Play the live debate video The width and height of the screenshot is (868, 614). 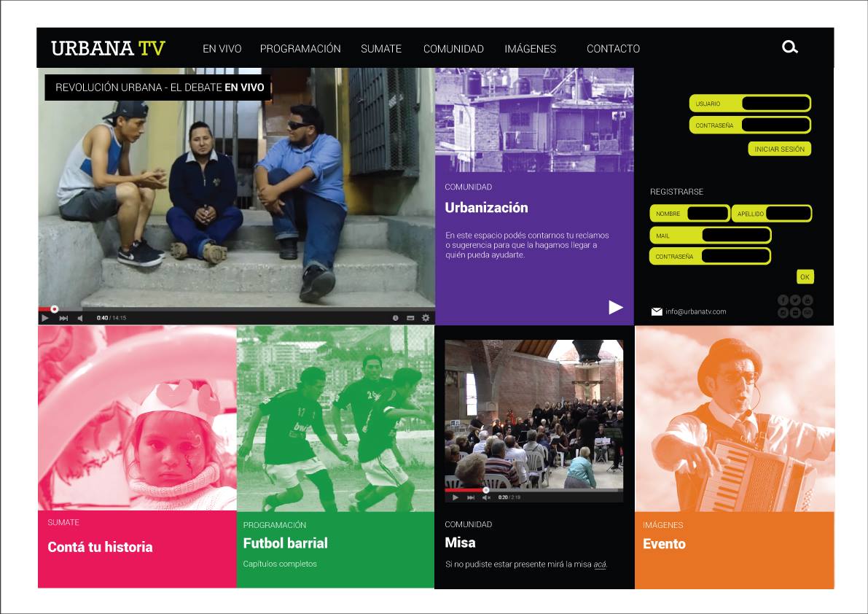45,318
